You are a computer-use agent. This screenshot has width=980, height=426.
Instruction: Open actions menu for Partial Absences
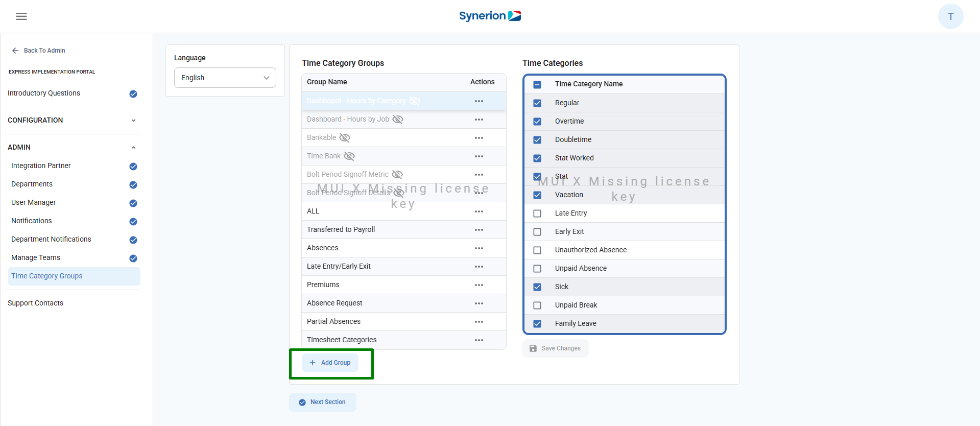pos(479,322)
